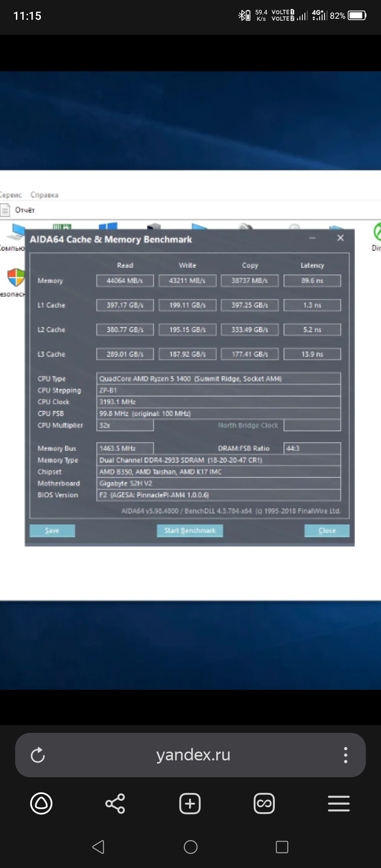This screenshot has height=868, width=381.
Task: Click the Memory Write value 43211 MB/s
Action: coord(187,281)
